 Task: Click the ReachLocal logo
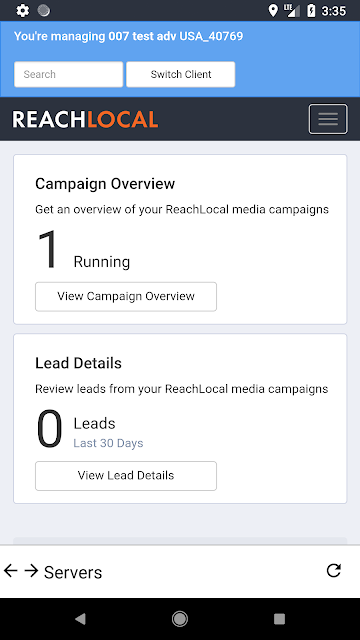85,119
